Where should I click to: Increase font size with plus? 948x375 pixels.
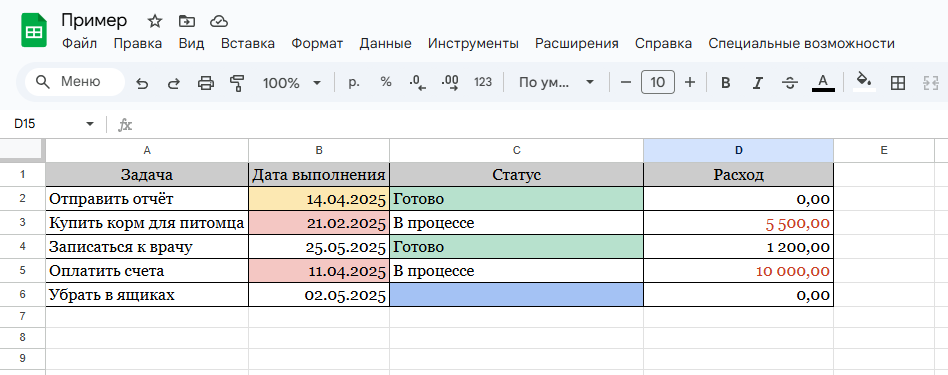(690, 82)
